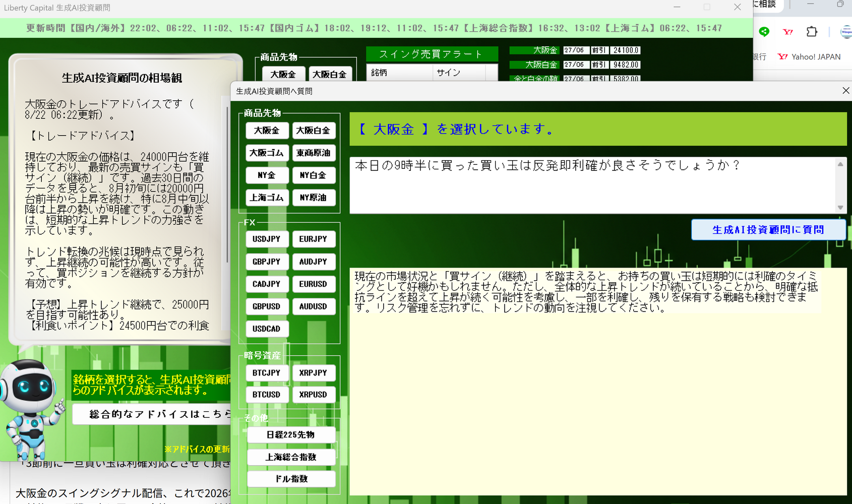This screenshot has width=852, height=504.
Task: Choose XRPJPY crypto asset
Action: [x=313, y=372]
